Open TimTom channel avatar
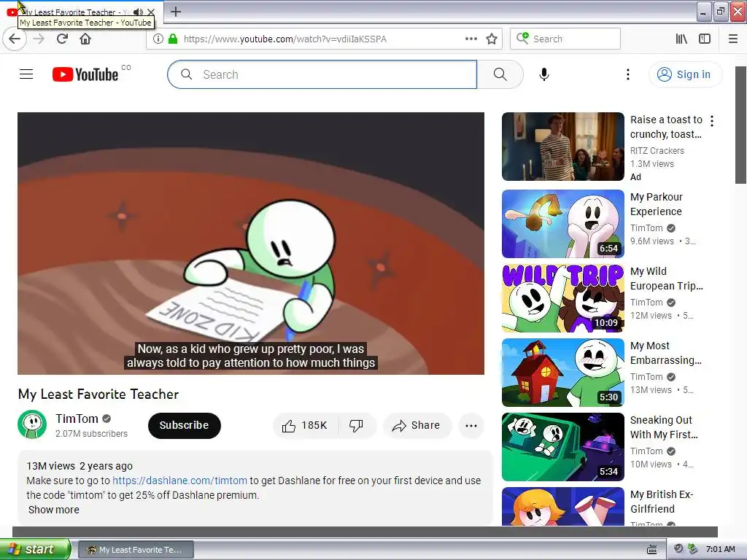The width and height of the screenshot is (747, 560). coord(32,424)
